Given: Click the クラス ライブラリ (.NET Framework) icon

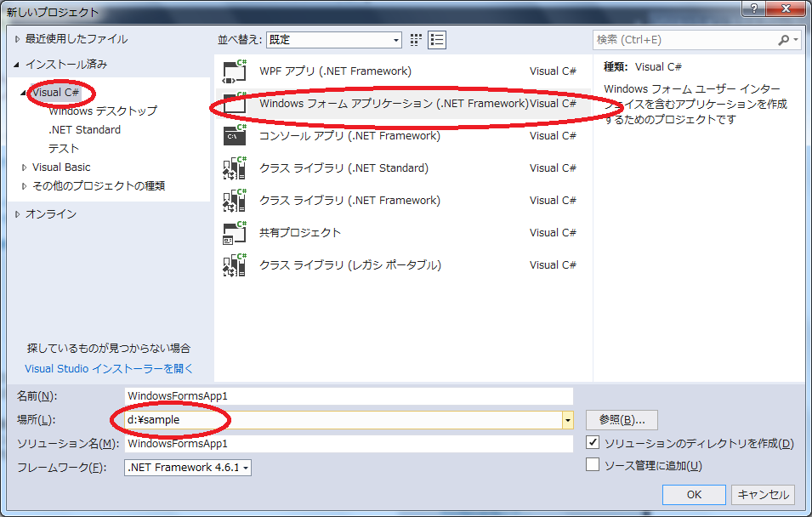Looking at the screenshot, I should pyautogui.click(x=235, y=201).
